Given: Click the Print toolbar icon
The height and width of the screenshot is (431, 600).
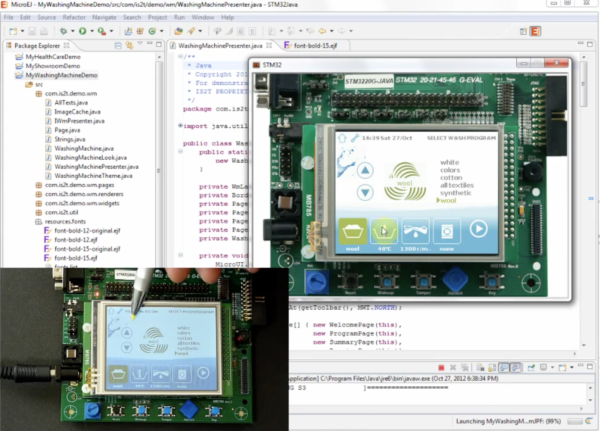Looking at the screenshot, I should [44, 31].
